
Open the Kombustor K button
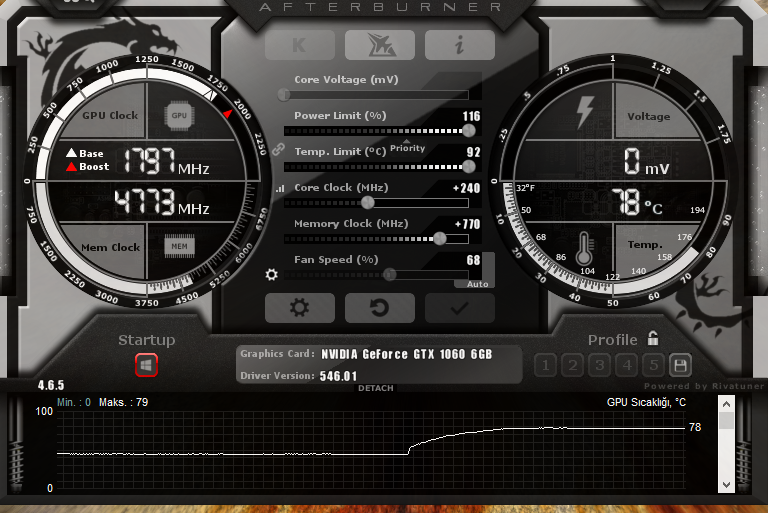[x=300, y=45]
